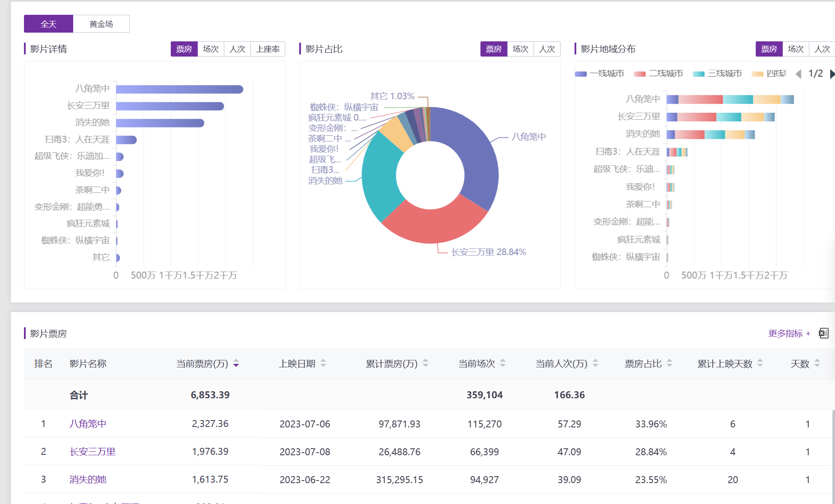835x504 pixels.
Task: Toggle 三线城市 legend series
Action: [717, 74]
